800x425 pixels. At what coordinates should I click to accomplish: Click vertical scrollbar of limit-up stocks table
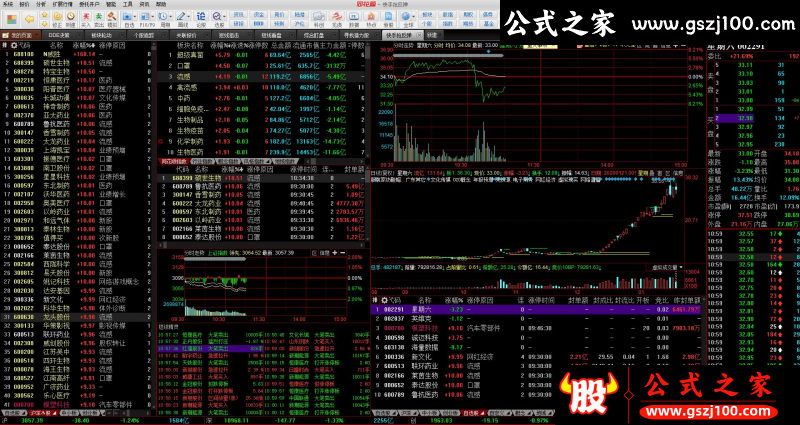[x=368, y=204]
